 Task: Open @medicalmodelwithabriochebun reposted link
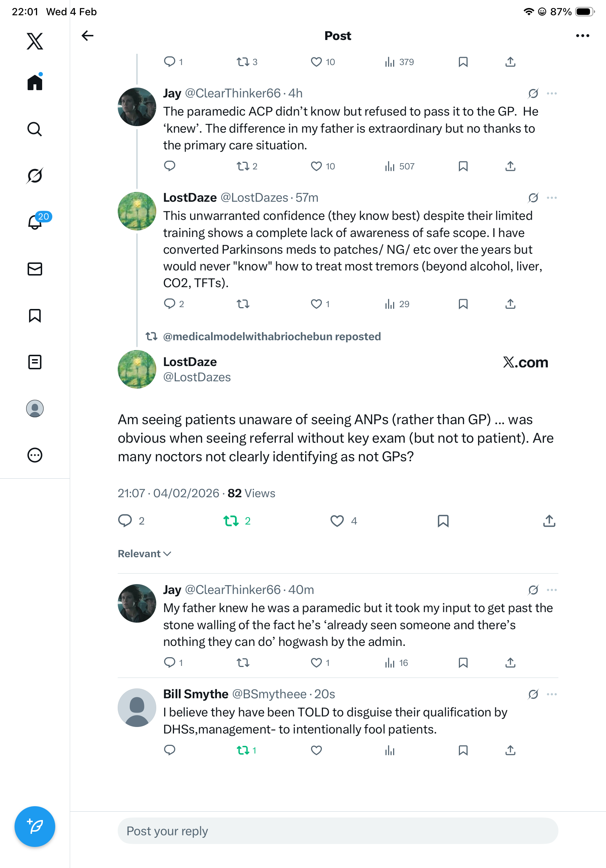click(272, 337)
